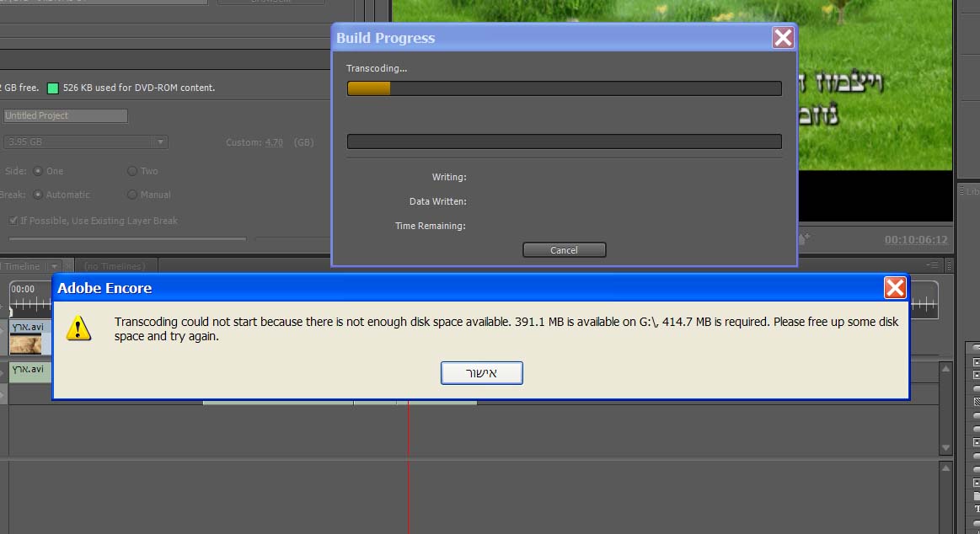
Task: Click the video clip thumbnail in the timeline
Action: (x=25, y=344)
